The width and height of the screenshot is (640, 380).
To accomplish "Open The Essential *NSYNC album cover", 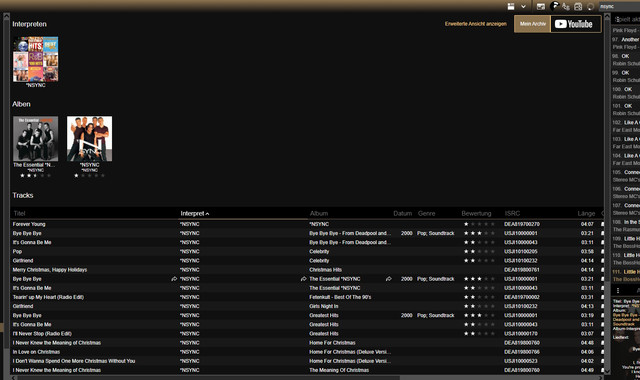I will tap(36, 139).
